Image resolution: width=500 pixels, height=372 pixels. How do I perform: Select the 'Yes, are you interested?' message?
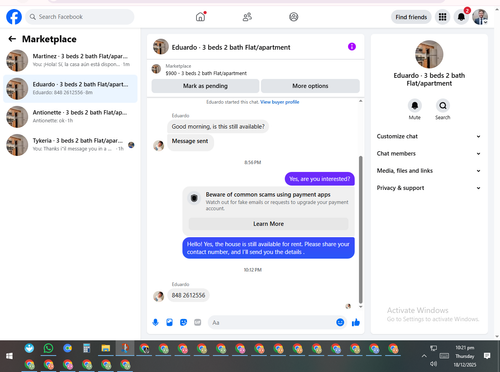pos(320,179)
